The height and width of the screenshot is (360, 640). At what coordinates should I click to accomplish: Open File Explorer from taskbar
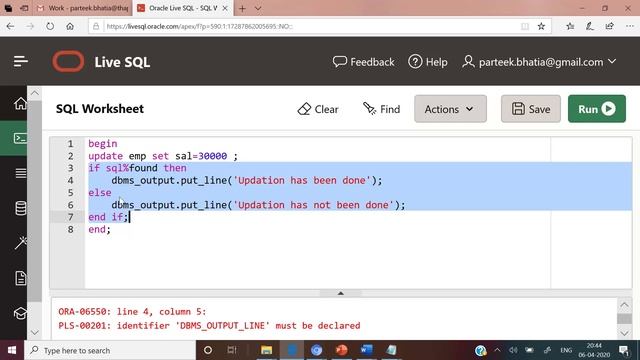(267, 350)
